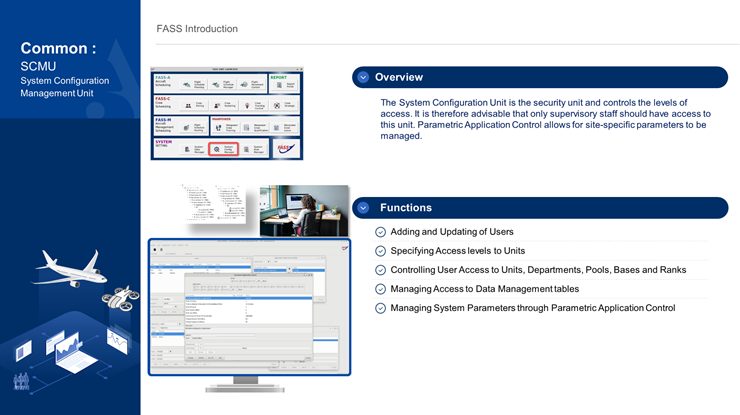Click the FASS Introduction header title
This screenshot has width=740, height=415.
click(197, 29)
